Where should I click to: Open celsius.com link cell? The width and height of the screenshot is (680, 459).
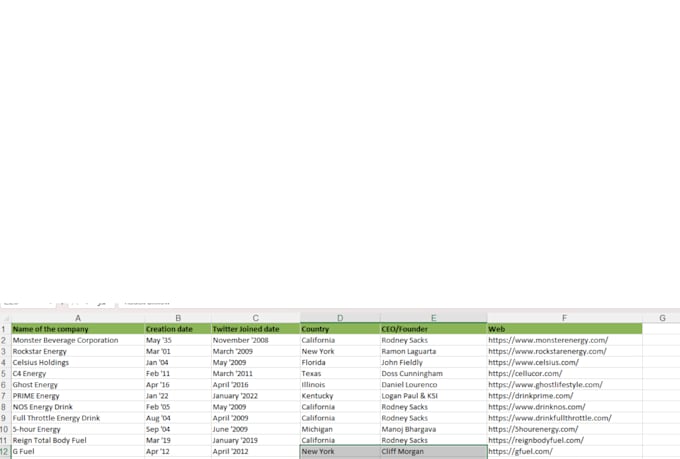click(565, 362)
